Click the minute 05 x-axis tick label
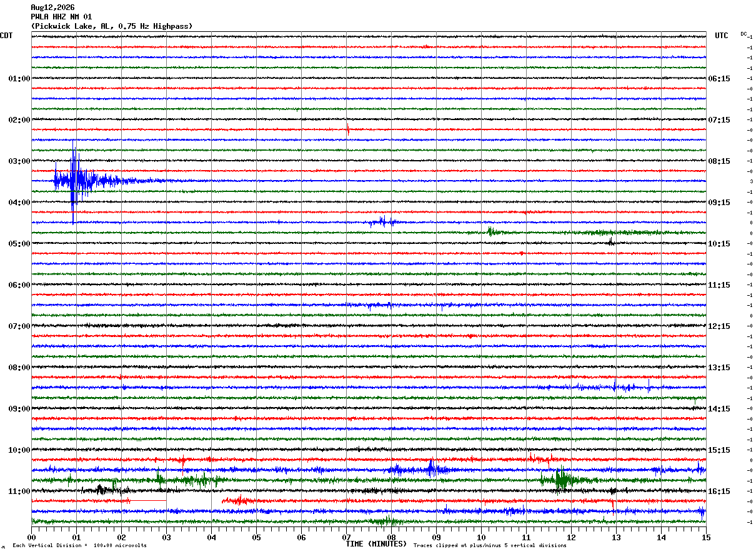Viewport: 756px width, 554px height. point(256,537)
